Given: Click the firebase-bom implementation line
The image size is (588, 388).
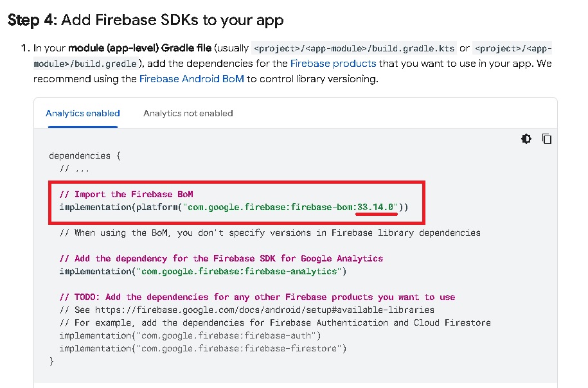Looking at the screenshot, I should click(234, 207).
